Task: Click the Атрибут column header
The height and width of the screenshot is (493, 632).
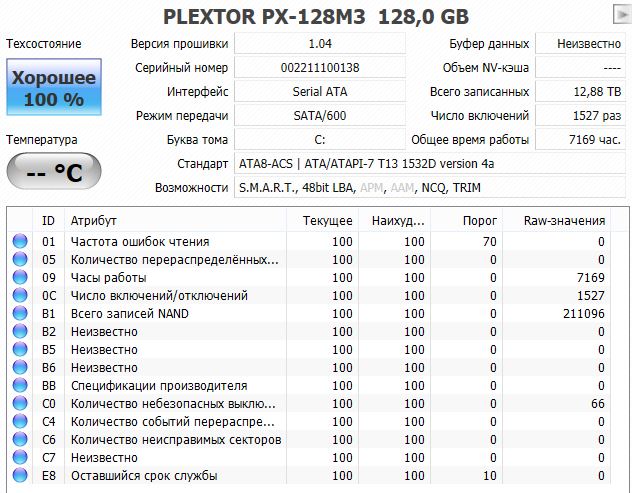Action: [x=94, y=220]
